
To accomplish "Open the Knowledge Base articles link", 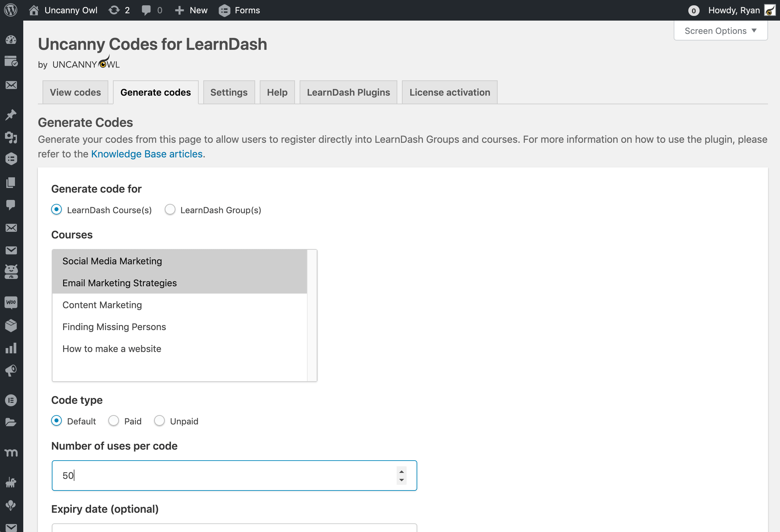I will [x=147, y=154].
